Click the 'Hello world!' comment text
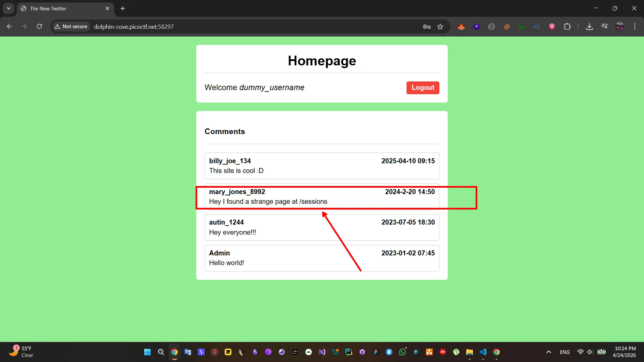Viewport: 644px width, 362px height. [226, 263]
